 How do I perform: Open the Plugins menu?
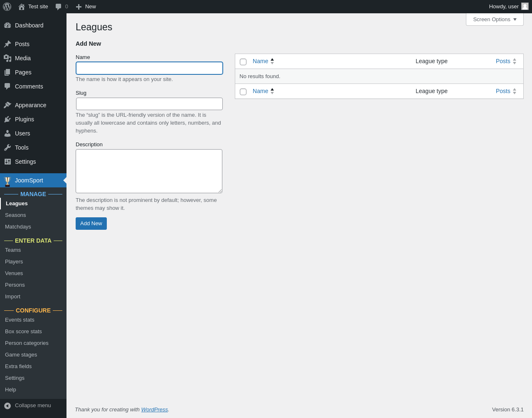(x=33, y=119)
